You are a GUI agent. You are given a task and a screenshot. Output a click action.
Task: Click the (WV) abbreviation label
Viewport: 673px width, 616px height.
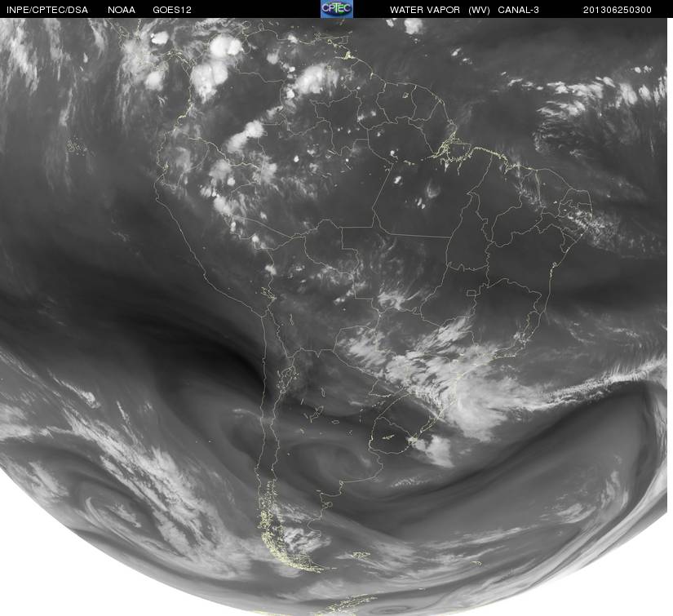(x=479, y=10)
